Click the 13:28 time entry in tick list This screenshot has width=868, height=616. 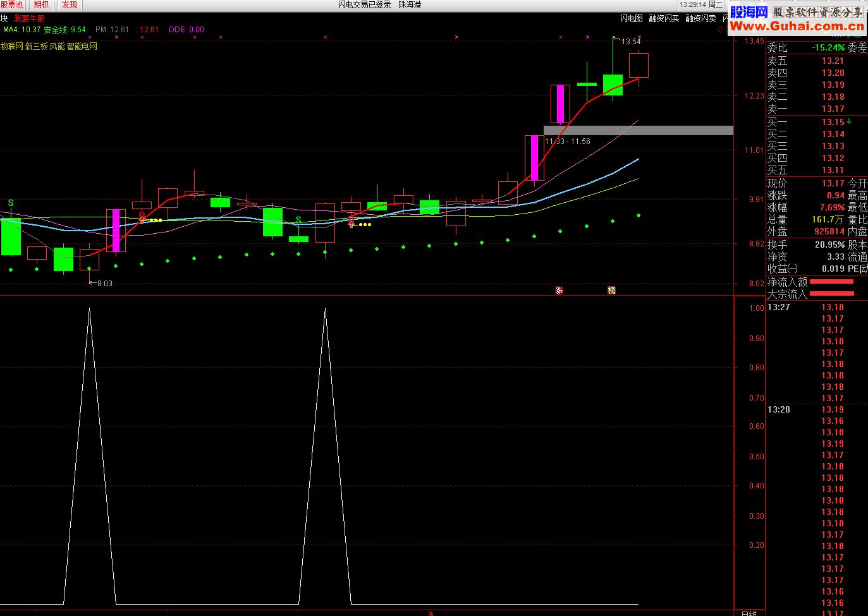778,409
